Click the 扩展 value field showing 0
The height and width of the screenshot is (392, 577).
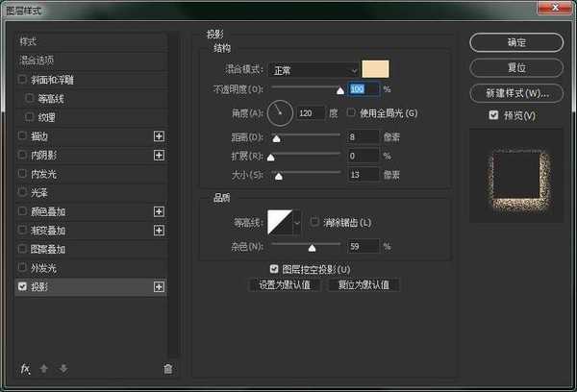[x=363, y=156]
